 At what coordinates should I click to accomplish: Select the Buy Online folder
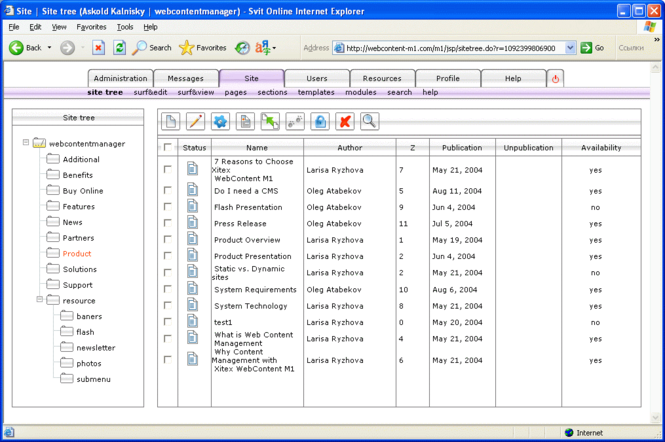coord(83,191)
